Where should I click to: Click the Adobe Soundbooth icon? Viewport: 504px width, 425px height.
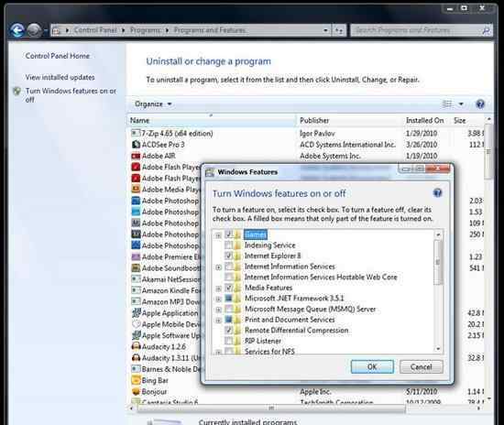tap(136, 267)
